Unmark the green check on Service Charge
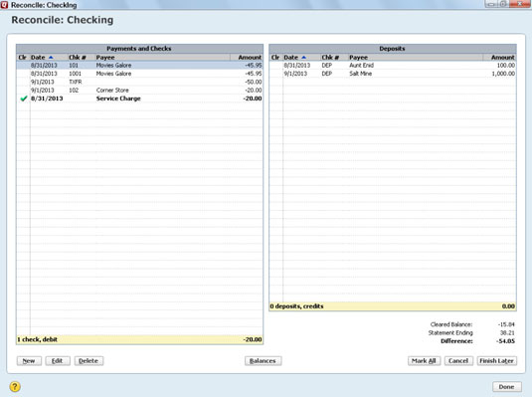 [24, 99]
